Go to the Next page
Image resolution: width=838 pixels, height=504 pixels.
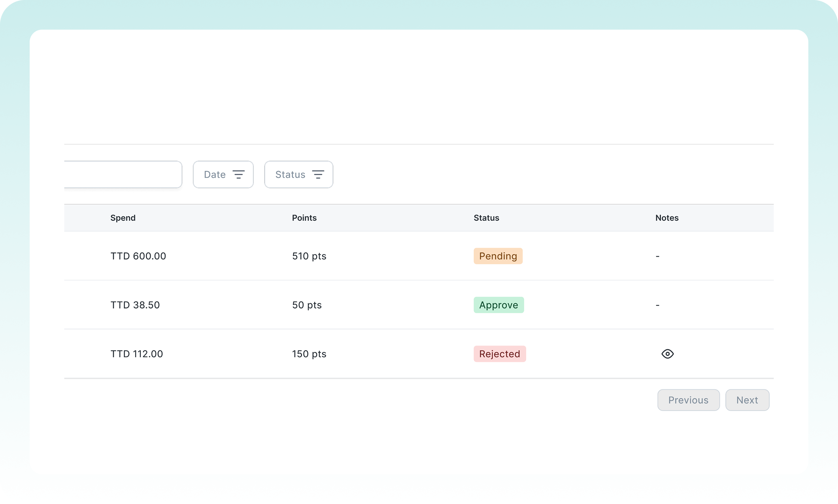coord(747,400)
